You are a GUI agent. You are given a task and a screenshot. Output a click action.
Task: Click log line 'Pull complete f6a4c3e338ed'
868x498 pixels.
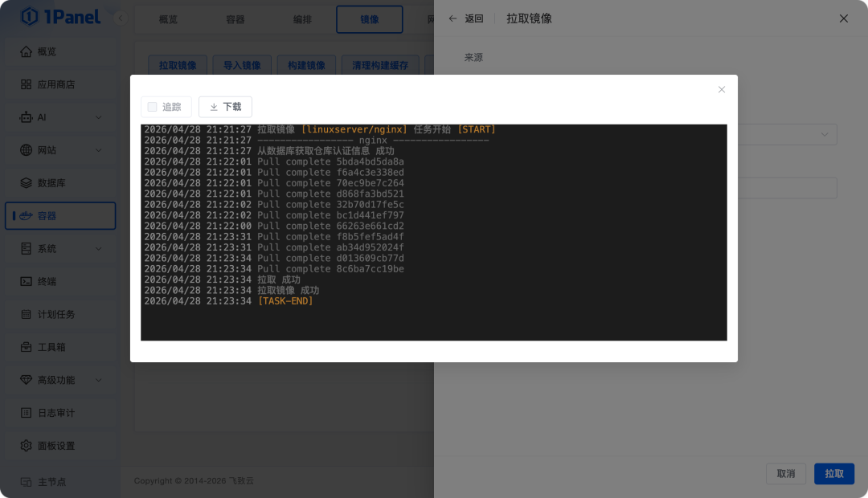[x=274, y=173]
